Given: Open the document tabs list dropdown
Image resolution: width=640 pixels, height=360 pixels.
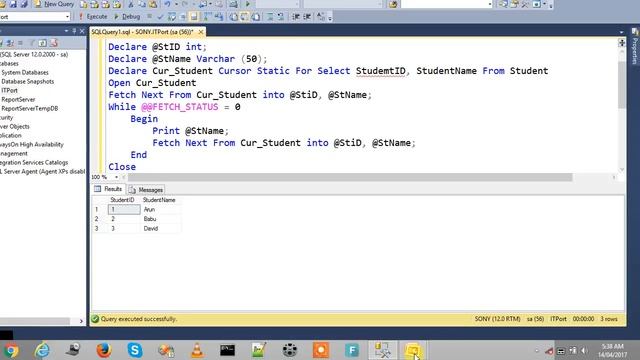Looking at the screenshot, I should pyautogui.click(x=621, y=32).
